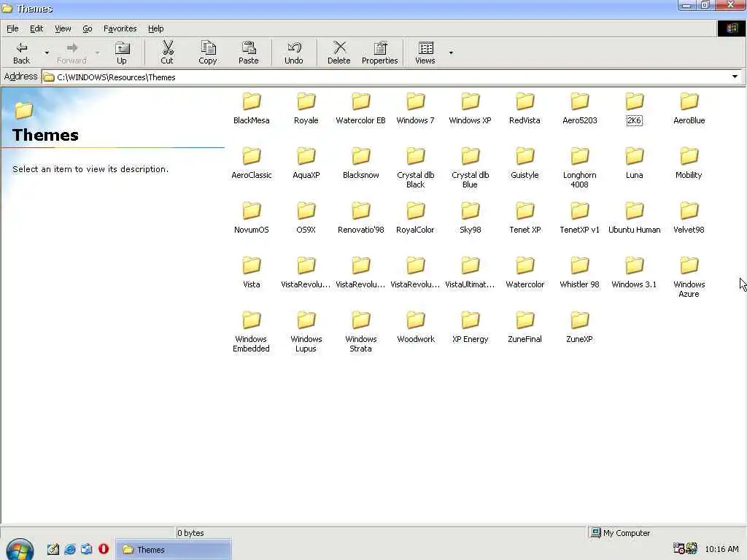Select the Windows Azure folder

tap(689, 278)
